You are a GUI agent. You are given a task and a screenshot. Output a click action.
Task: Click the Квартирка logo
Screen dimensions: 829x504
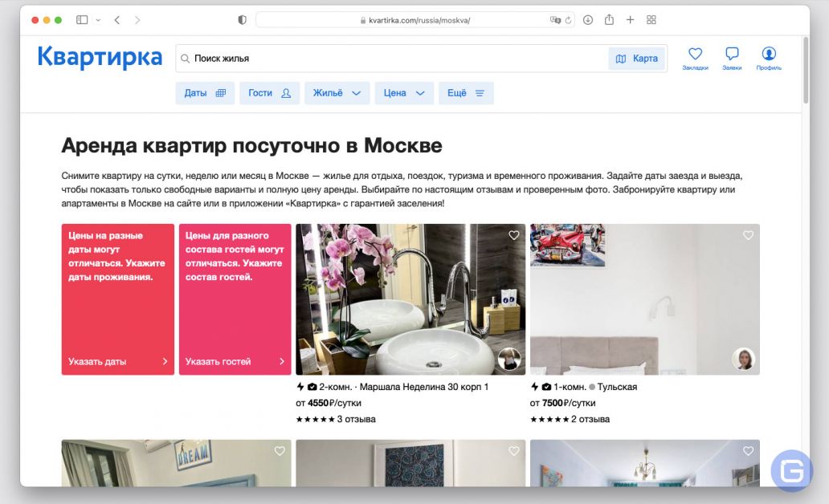(100, 57)
